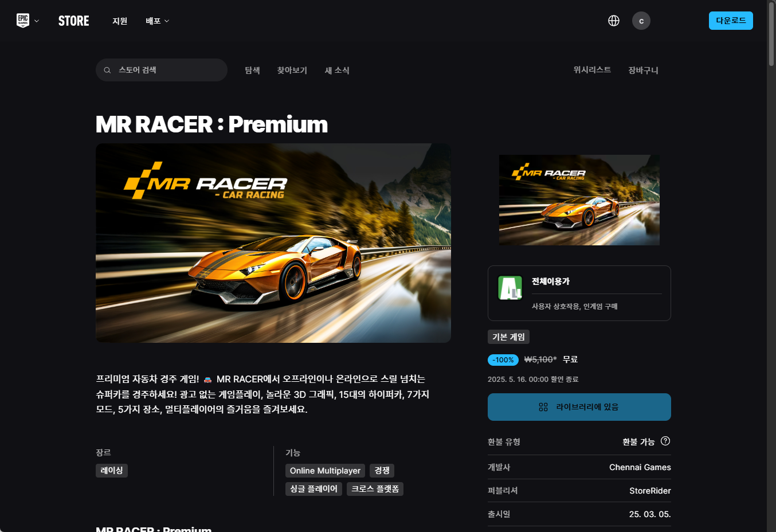Click the release date 25. 03. 05.
Viewport: 776px width, 532px height.
[650, 514]
